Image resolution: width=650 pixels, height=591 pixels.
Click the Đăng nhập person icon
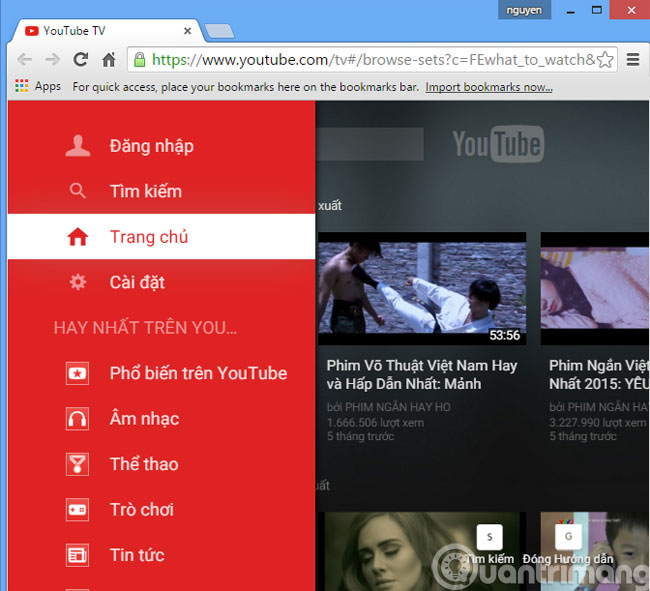[x=77, y=146]
